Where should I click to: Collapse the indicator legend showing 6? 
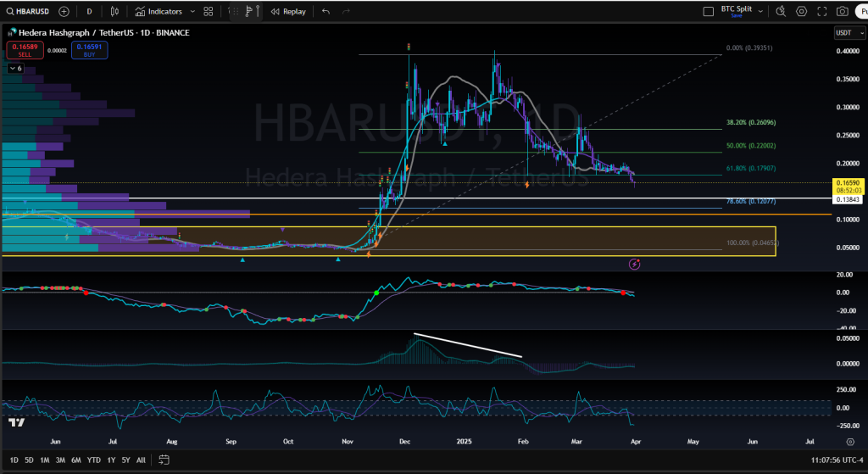point(15,69)
